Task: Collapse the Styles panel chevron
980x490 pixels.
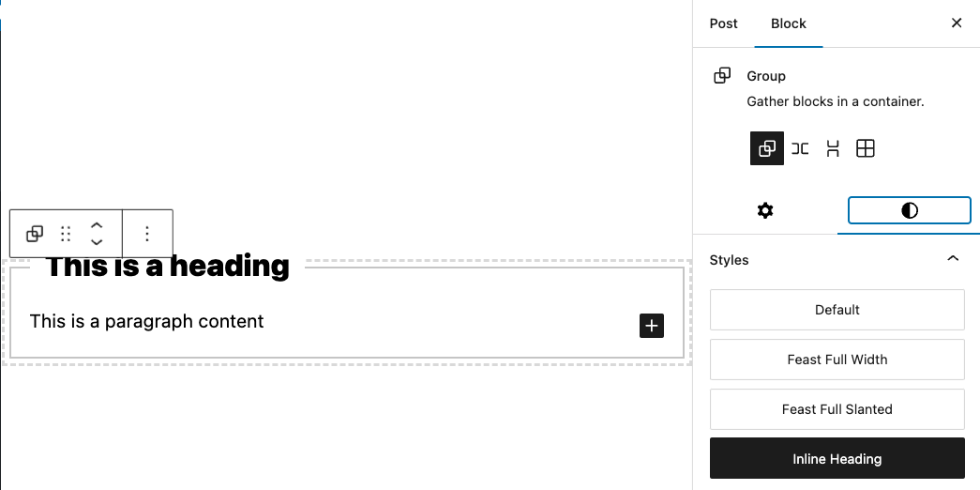Action: tap(953, 259)
